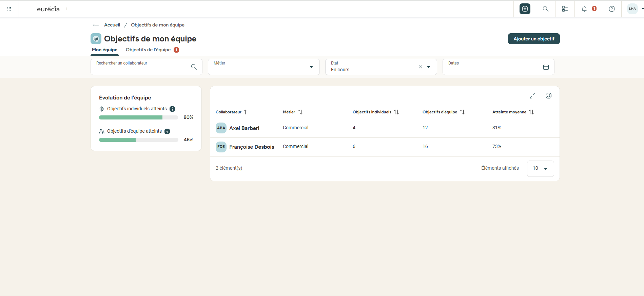The height and width of the screenshot is (296, 644).
Task: Click the plus quick-add icon in header
Action: click(x=525, y=9)
